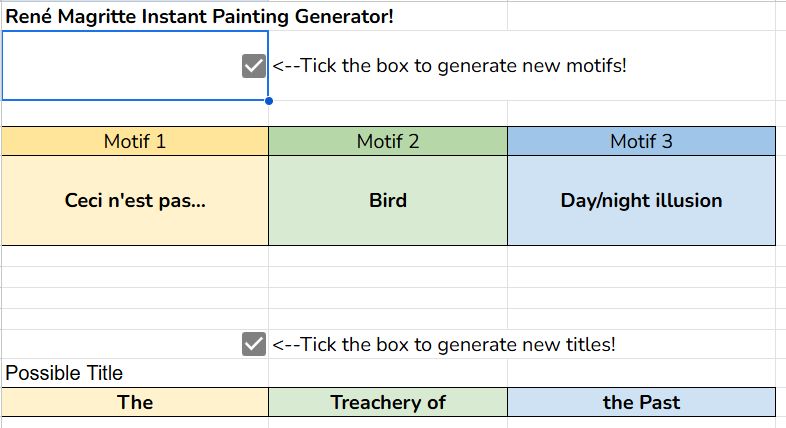Tick the checkbox to generate new titles
The width and height of the screenshot is (786, 428).
click(254, 344)
